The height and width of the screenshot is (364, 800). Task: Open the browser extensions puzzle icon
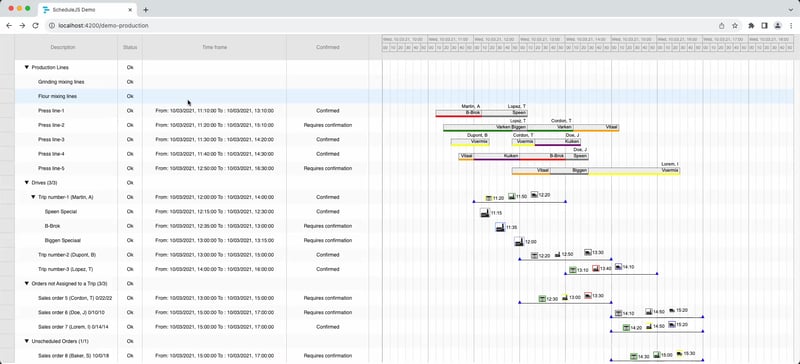pos(751,26)
